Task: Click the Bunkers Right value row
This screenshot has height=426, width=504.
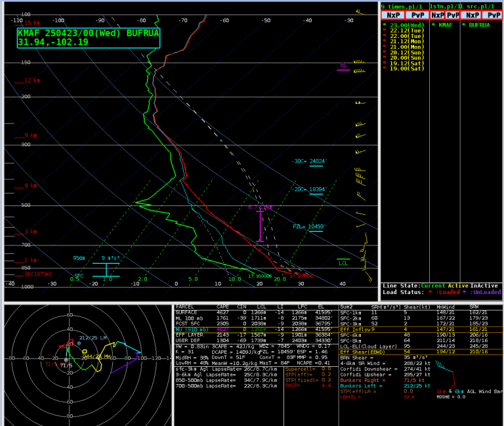Action: pyautogui.click(x=383, y=380)
